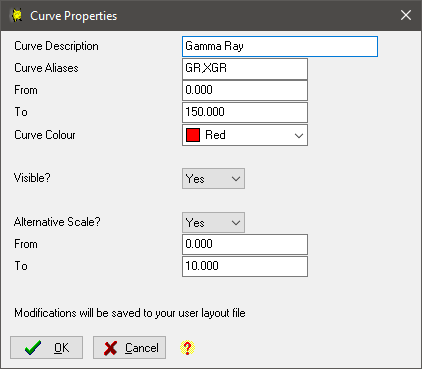422x369 pixels.
Task: Select the red colour swatch
Action: (193, 135)
